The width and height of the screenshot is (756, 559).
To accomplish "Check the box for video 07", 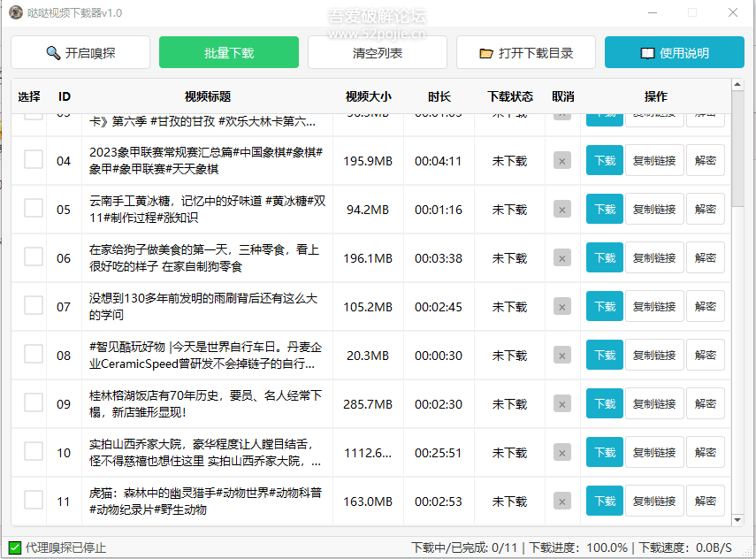I will click(x=34, y=305).
